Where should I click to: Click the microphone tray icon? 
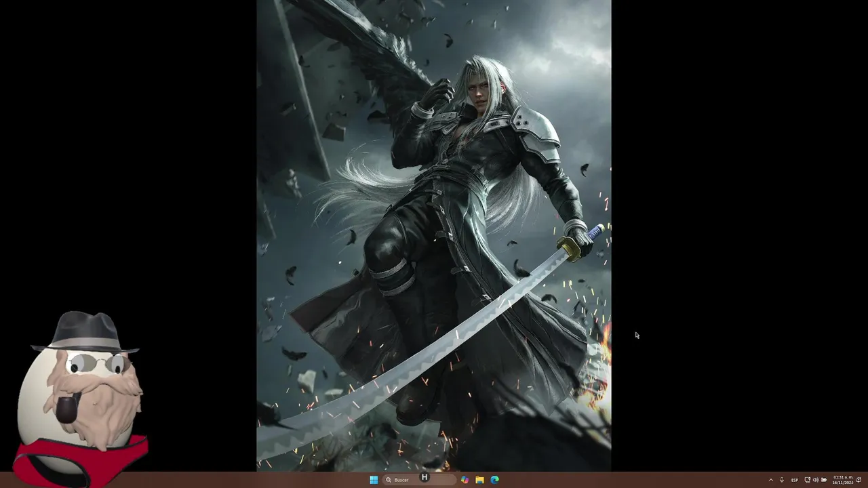pos(782,480)
